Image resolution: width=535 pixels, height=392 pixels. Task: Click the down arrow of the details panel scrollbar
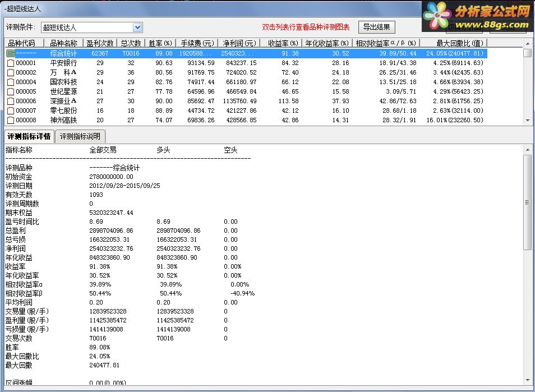tap(528, 380)
